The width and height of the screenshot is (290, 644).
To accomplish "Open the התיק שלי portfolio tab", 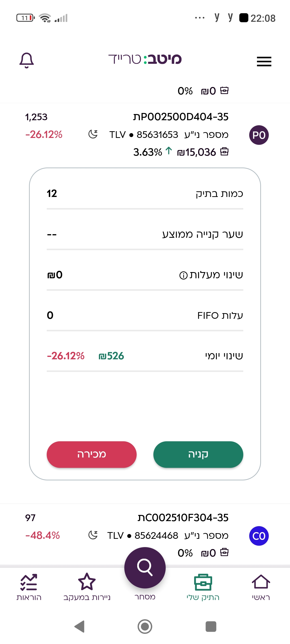I will (203, 587).
